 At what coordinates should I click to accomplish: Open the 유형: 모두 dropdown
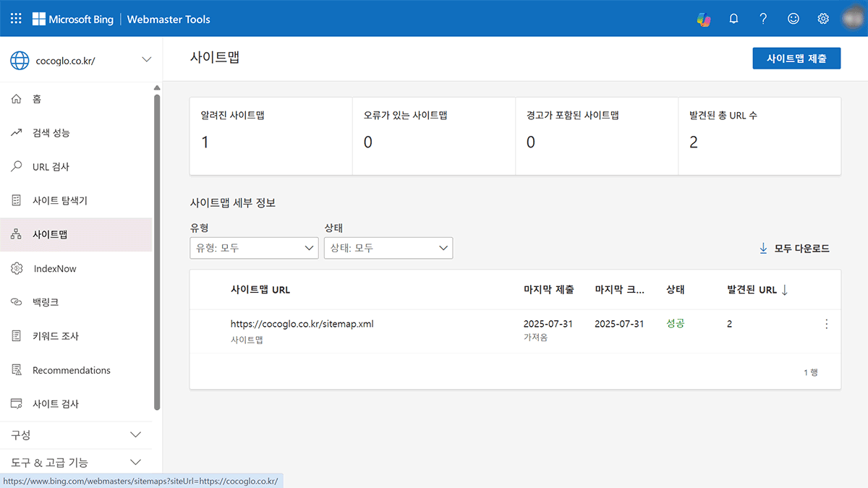(254, 248)
